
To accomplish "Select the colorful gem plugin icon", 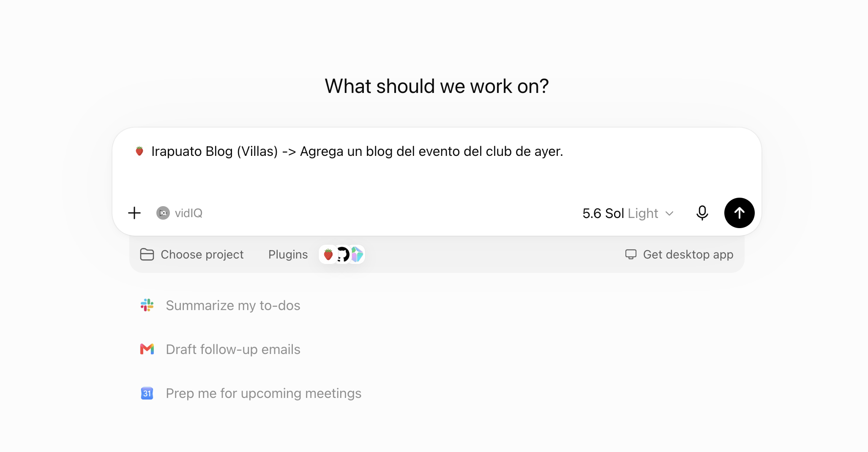I will [357, 254].
